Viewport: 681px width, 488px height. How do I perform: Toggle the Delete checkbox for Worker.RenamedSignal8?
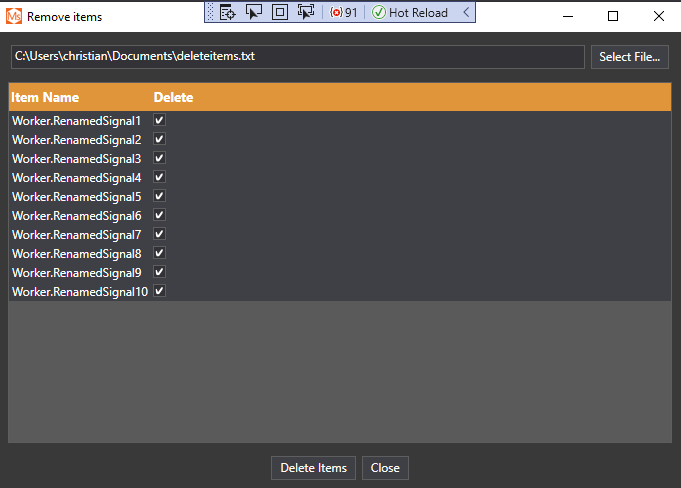[x=159, y=253]
